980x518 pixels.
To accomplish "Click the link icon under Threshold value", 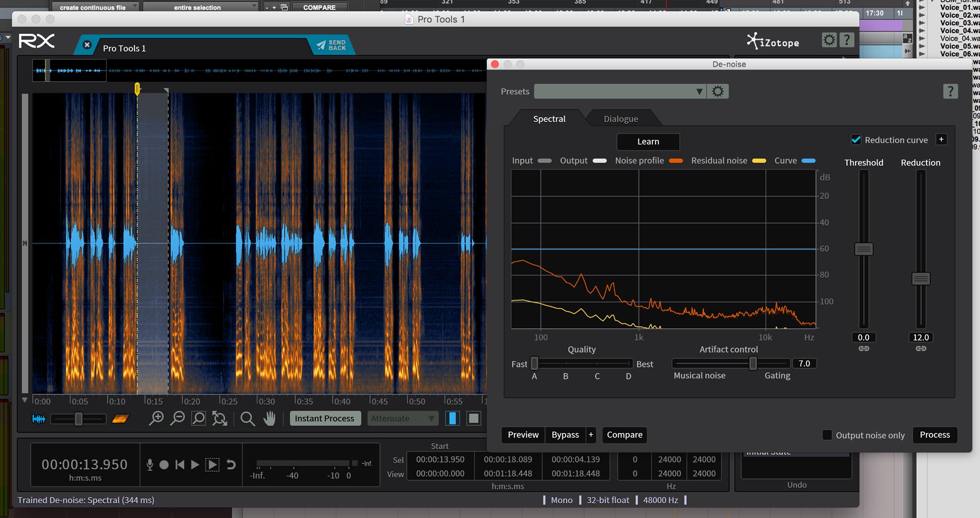I will (x=864, y=349).
